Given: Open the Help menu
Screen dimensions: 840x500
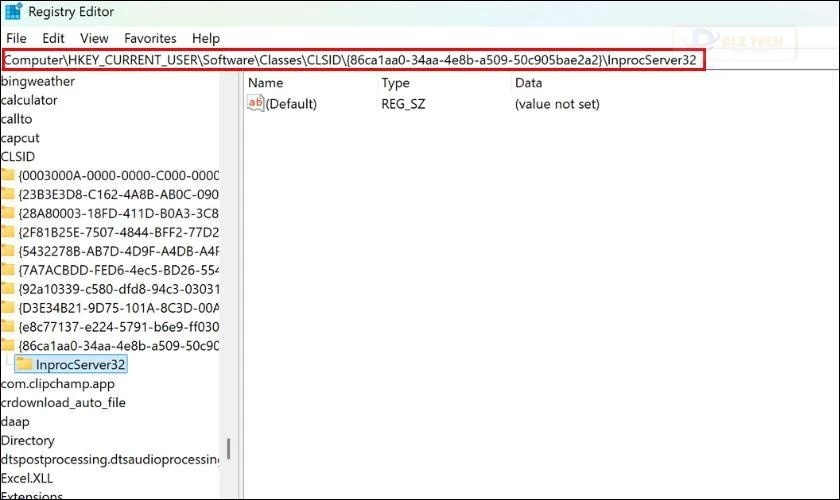Looking at the screenshot, I should (206, 39).
